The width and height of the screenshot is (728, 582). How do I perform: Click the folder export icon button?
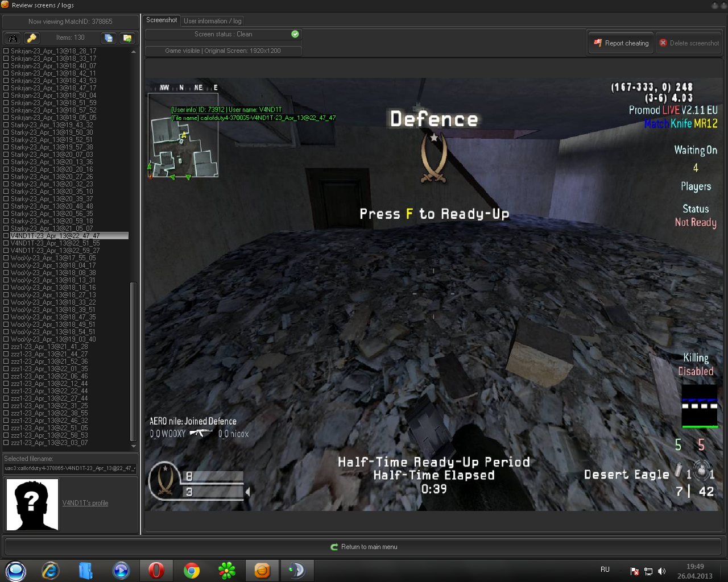point(127,38)
